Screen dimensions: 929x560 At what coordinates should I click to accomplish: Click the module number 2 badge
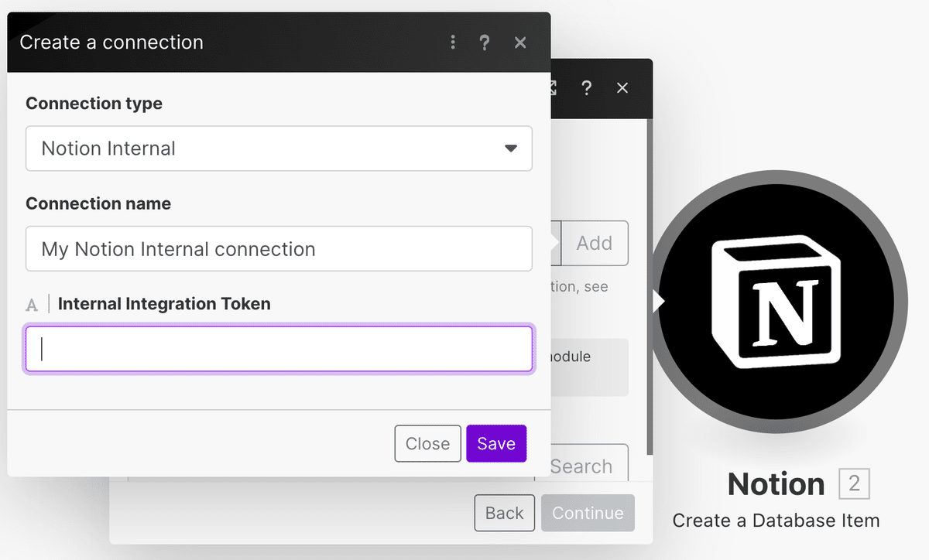855,484
